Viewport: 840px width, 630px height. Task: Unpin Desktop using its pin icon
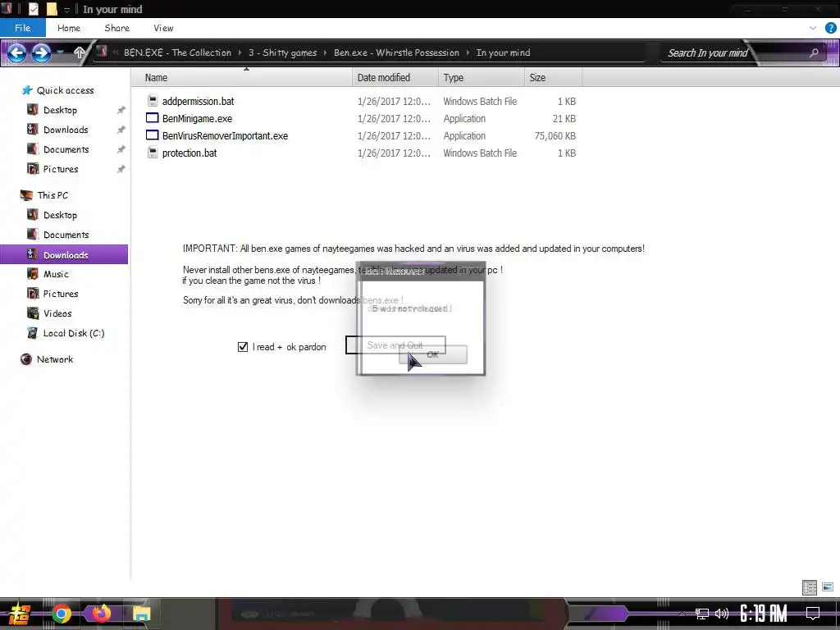(121, 110)
